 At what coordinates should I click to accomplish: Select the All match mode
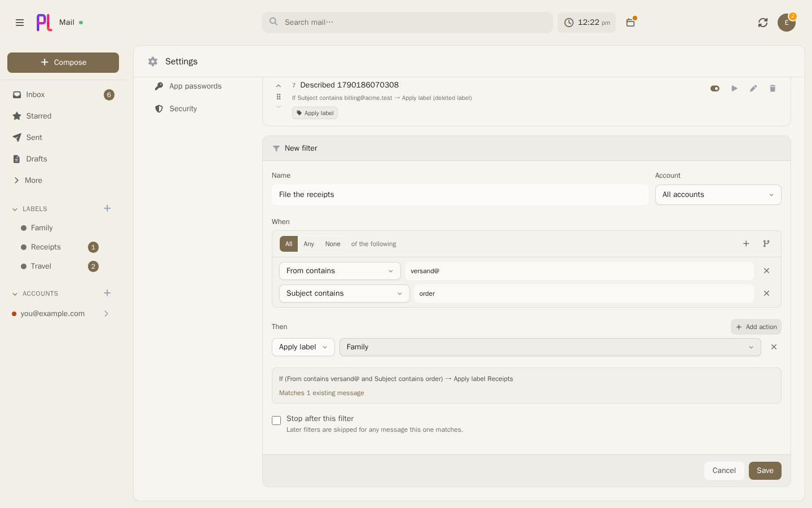289,244
